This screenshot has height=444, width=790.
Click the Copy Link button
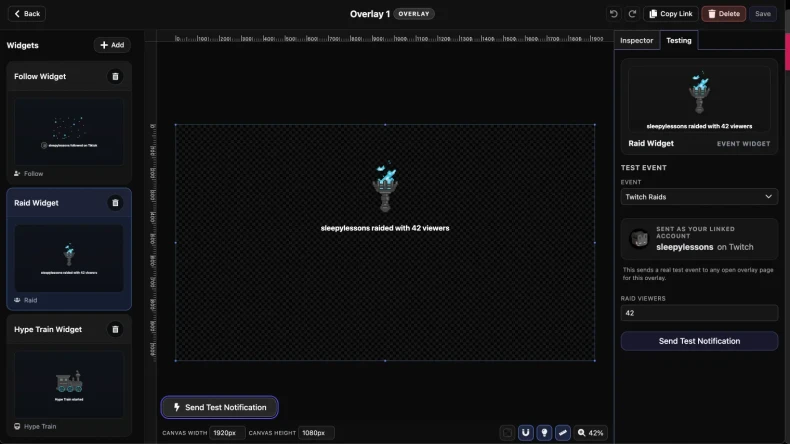tap(671, 14)
